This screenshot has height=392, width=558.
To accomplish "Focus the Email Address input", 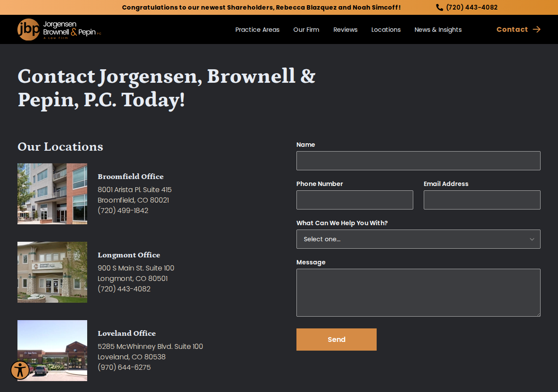I will tap(482, 200).
